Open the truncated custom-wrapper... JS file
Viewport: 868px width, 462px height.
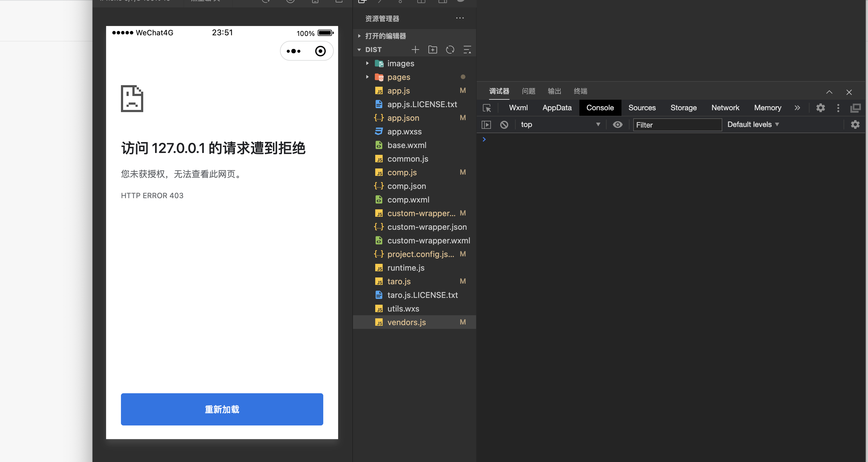click(x=414, y=213)
